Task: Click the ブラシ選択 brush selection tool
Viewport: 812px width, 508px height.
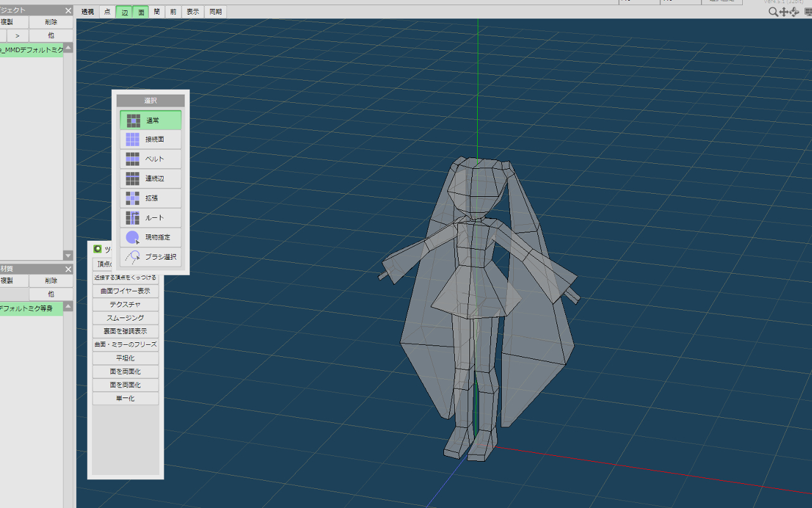Action: click(150, 257)
